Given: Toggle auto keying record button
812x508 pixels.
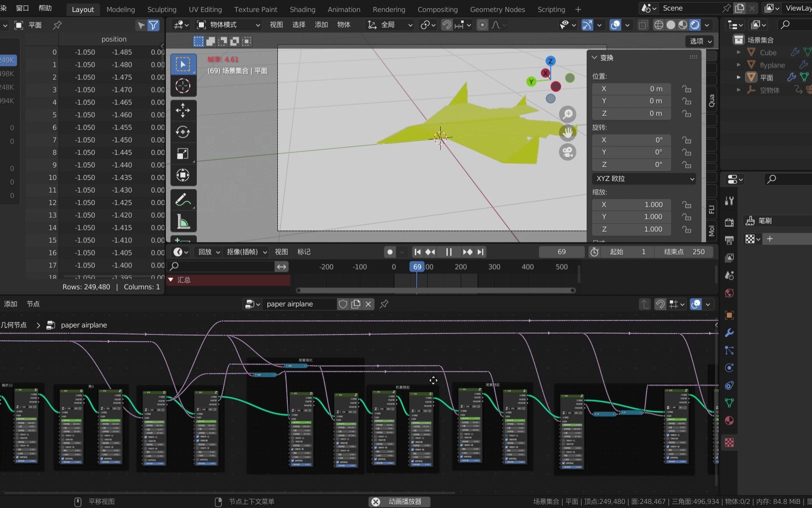Looking at the screenshot, I should (x=390, y=252).
